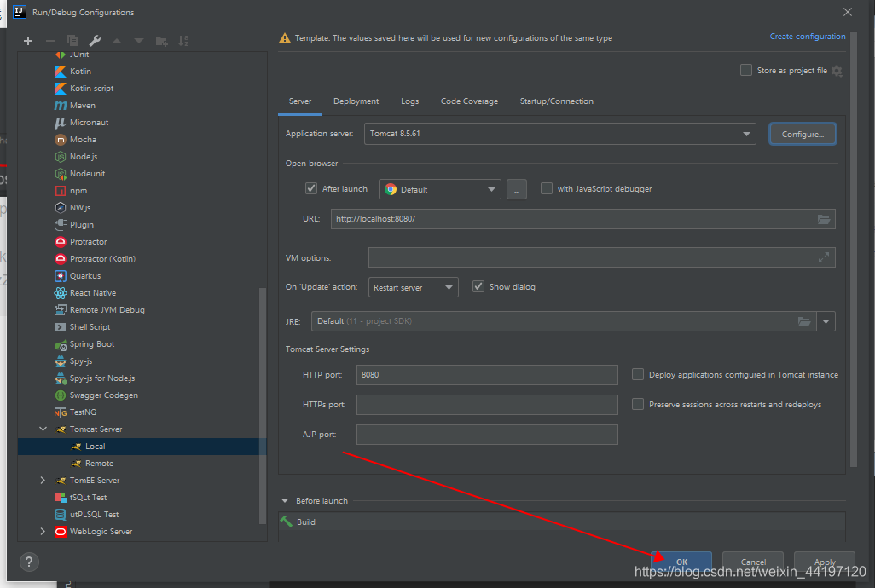Expand the TomEE Server tree node
Image resolution: width=875 pixels, height=588 pixels.
tap(43, 481)
